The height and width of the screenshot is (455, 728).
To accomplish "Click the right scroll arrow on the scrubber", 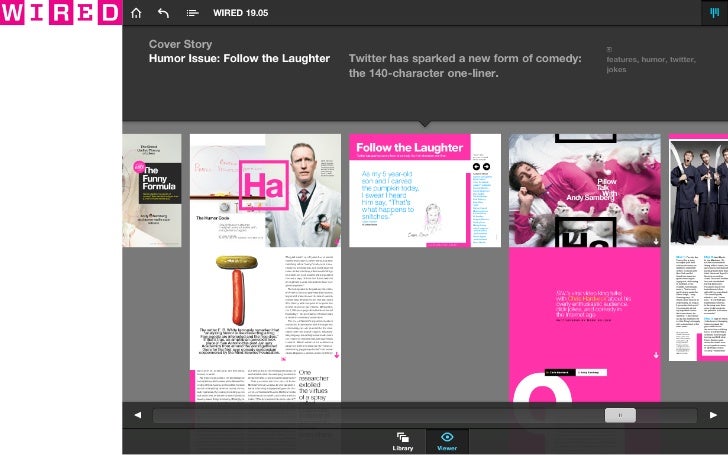I will click(x=713, y=415).
